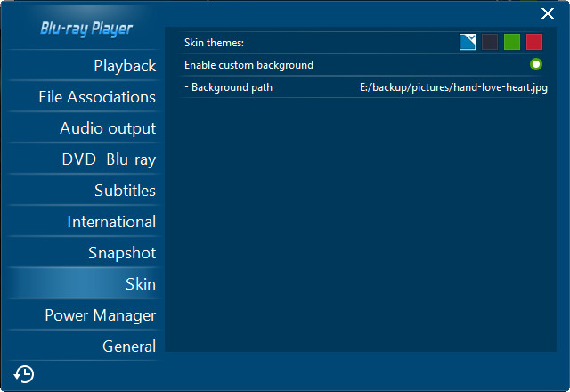Click the Skin themes label
The width and height of the screenshot is (570, 392).
click(214, 43)
